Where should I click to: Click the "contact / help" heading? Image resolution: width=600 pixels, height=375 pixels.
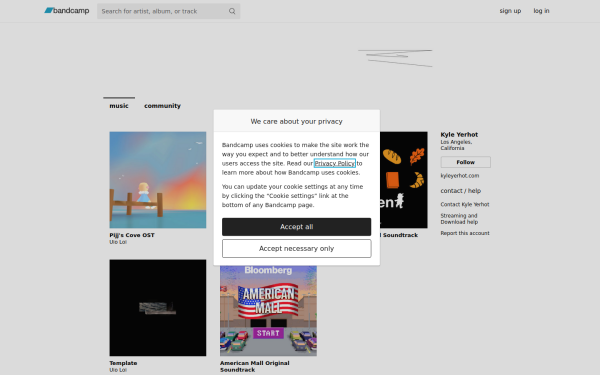coord(461,191)
